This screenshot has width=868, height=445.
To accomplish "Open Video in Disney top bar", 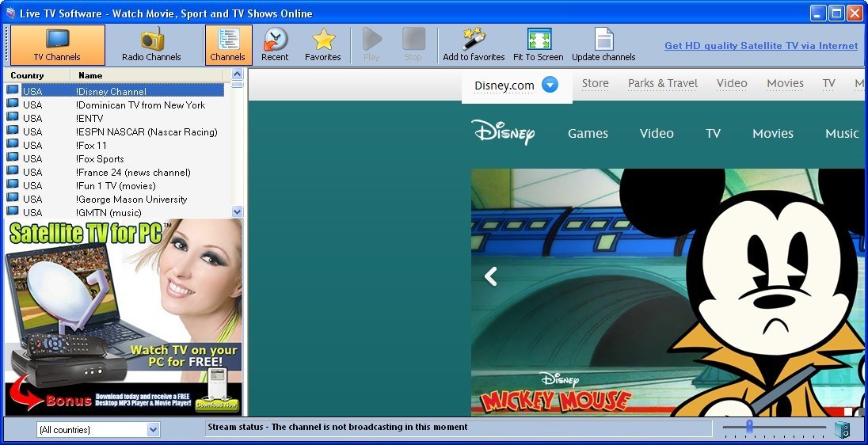I will tap(732, 84).
